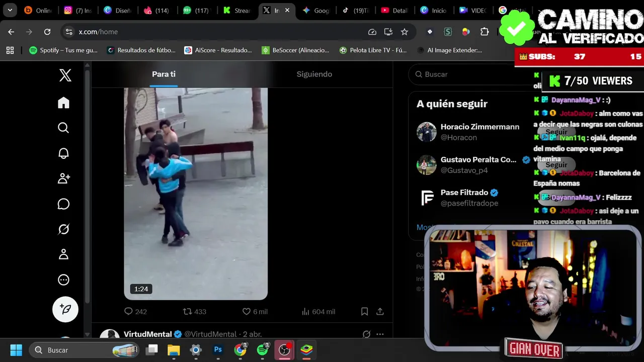Click the taskbar Buscar search box
The height and width of the screenshot is (362, 644).
[85, 350]
